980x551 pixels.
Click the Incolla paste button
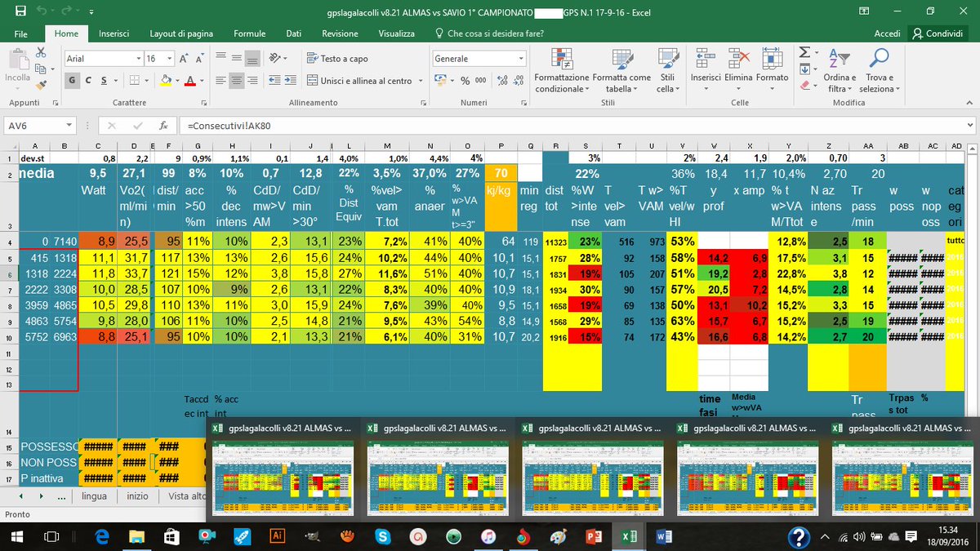tap(18, 65)
